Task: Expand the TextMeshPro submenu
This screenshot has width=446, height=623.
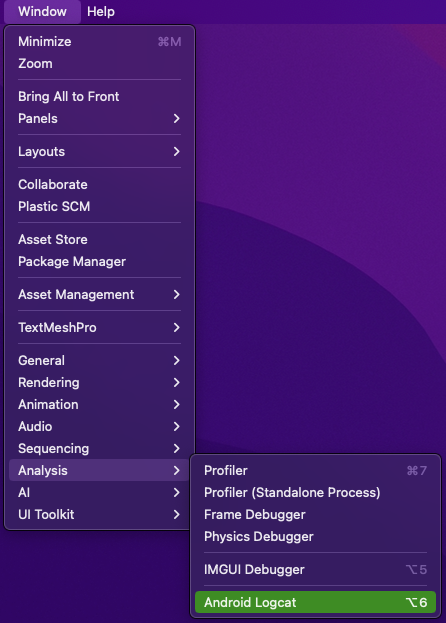Action: (99, 327)
